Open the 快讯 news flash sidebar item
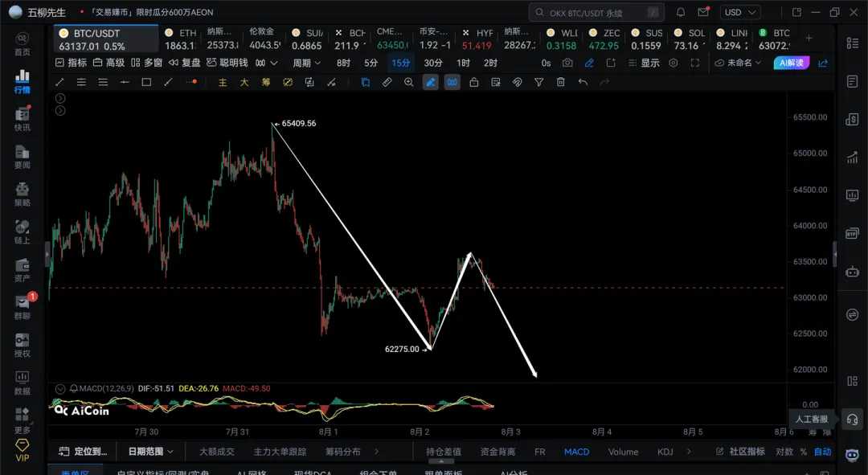Image resolution: width=868 pixels, height=475 pixels. 23,118
